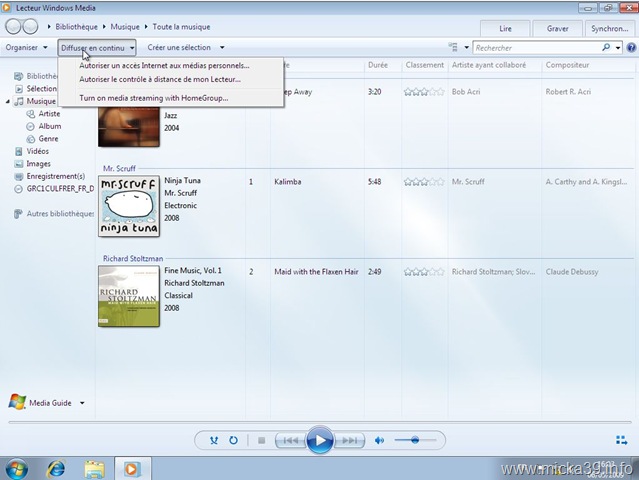Open the Media Guide dropdown arrow
Screen dimensions: 639x480
[x=82, y=403]
